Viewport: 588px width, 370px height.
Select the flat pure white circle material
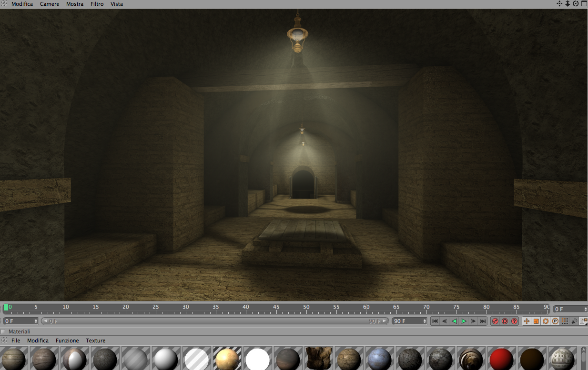point(257,359)
